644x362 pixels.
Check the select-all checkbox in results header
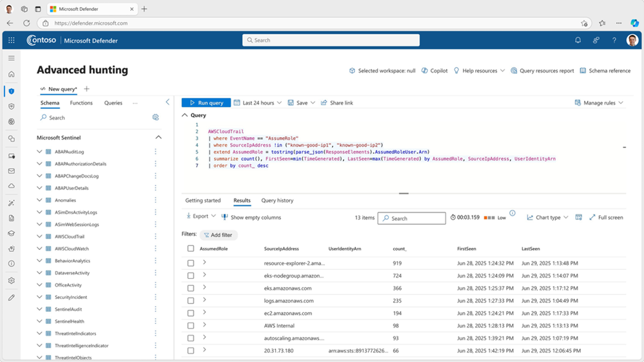tap(191, 249)
